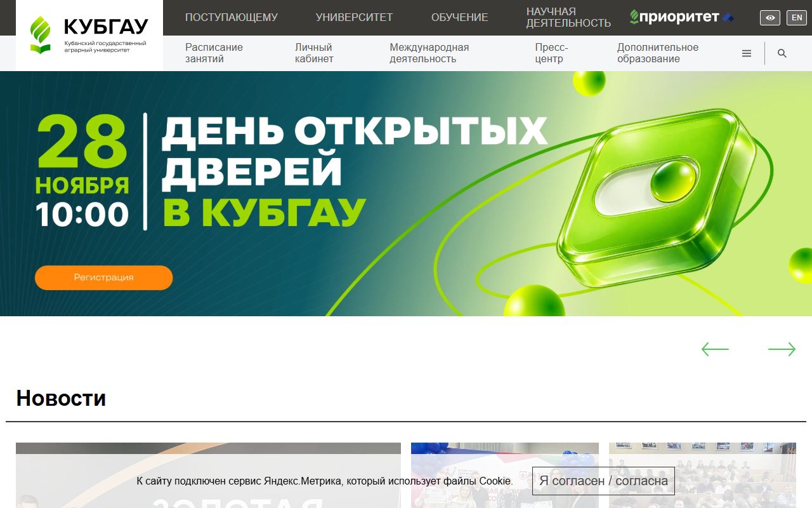Open the middle news thumbnail with balloons
Screen dimensions: 812x508
505,475
